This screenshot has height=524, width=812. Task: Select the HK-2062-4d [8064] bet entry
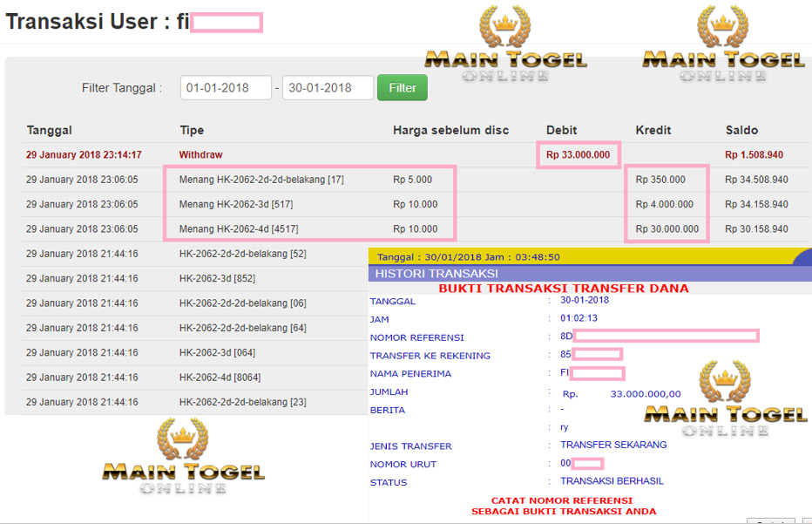[x=220, y=378]
